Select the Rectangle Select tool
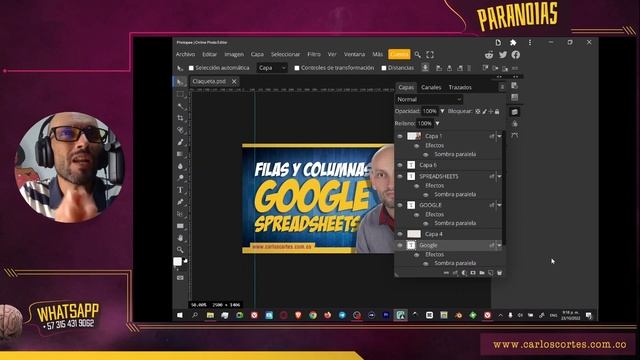 point(180,94)
